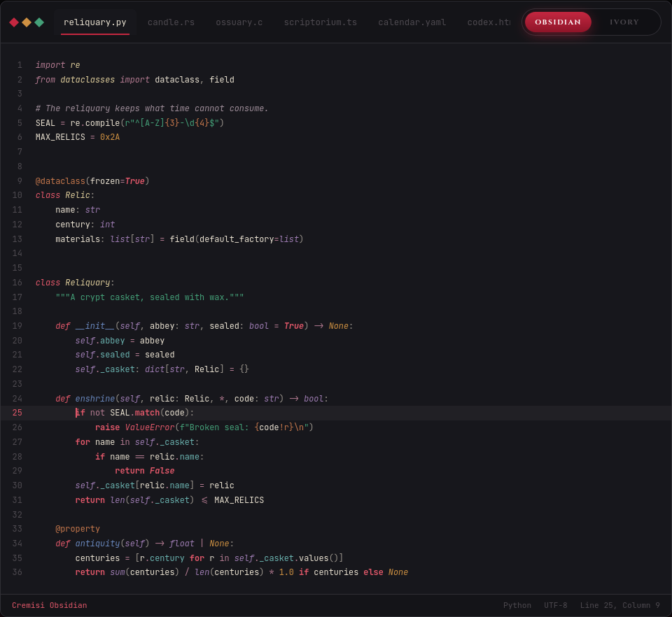Switch to the candle.rs tab
This screenshot has width=672, height=617.
171,22
